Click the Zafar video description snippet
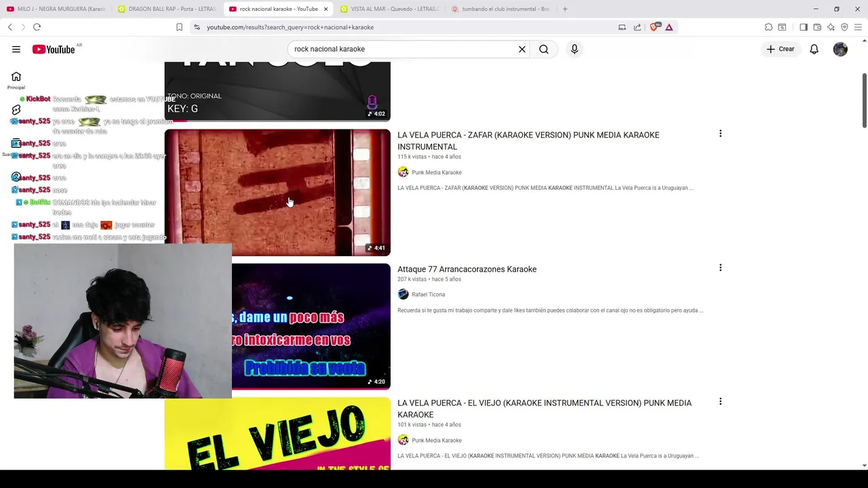Image resolution: width=868 pixels, height=488 pixels. click(545, 188)
